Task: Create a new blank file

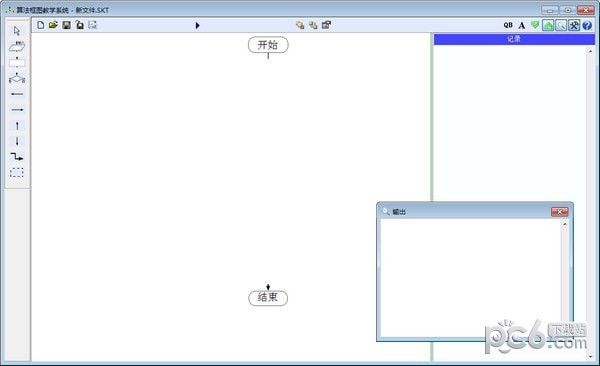Action: coord(40,25)
